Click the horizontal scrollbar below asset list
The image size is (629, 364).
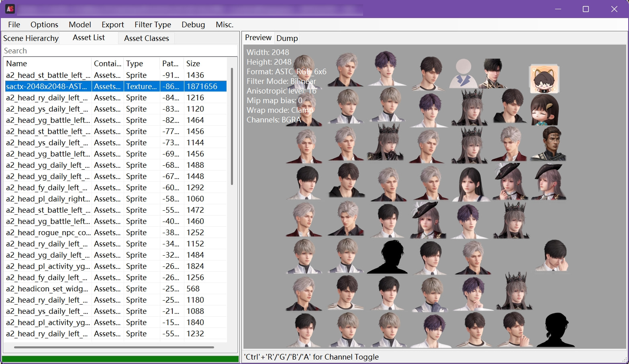(114, 347)
